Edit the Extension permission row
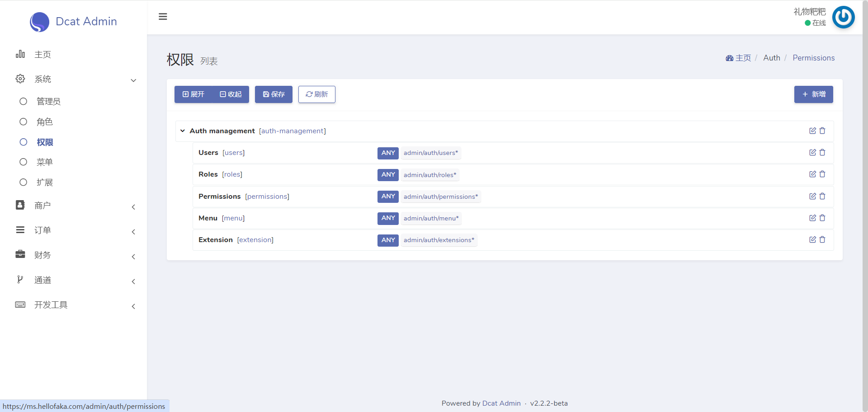The image size is (868, 412). pos(812,239)
